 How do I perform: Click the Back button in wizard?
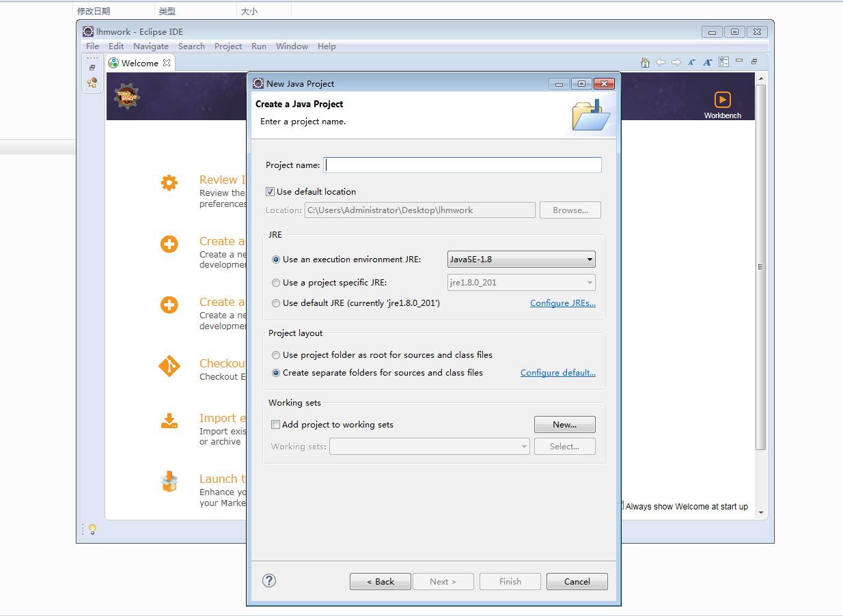coord(381,582)
